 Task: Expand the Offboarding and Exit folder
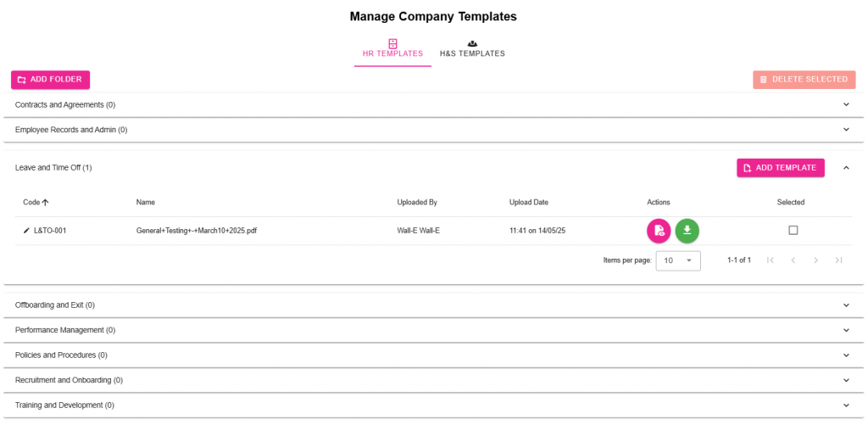[x=846, y=305]
